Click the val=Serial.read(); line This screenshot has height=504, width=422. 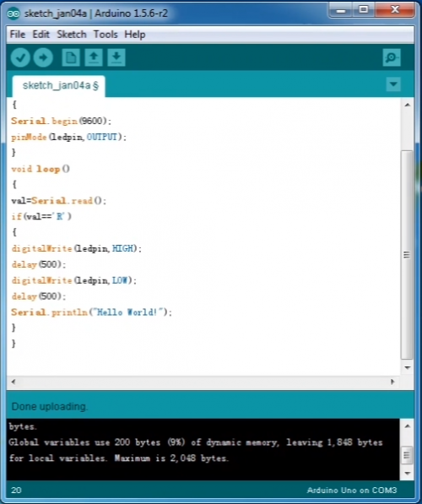click(x=58, y=201)
